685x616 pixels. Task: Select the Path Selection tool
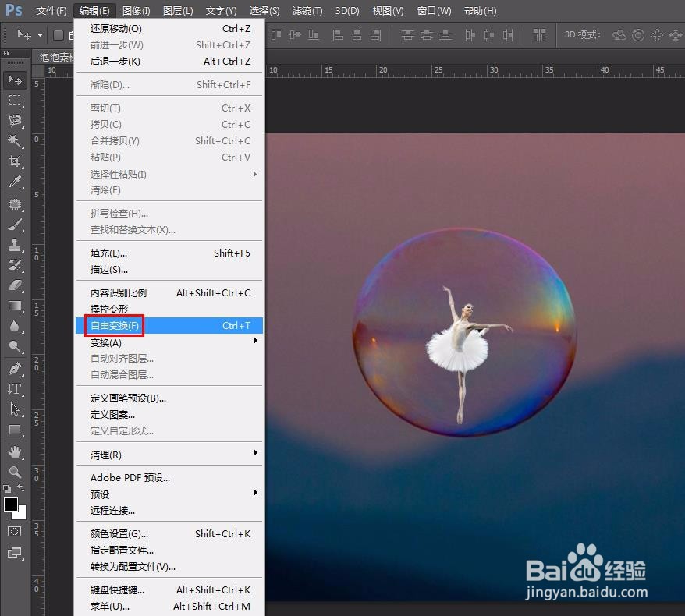[15, 409]
